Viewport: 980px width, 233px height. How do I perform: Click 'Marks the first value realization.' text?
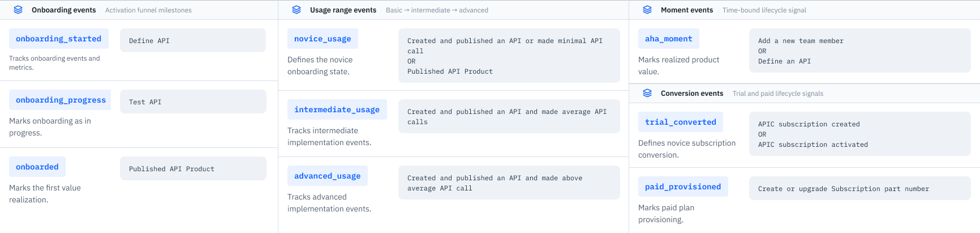45,194
